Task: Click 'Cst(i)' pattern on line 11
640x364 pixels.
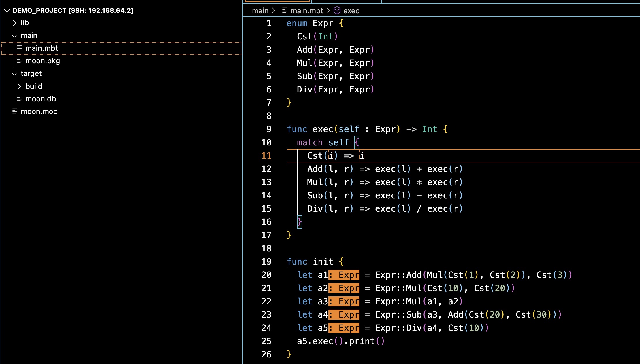Action: pos(323,156)
